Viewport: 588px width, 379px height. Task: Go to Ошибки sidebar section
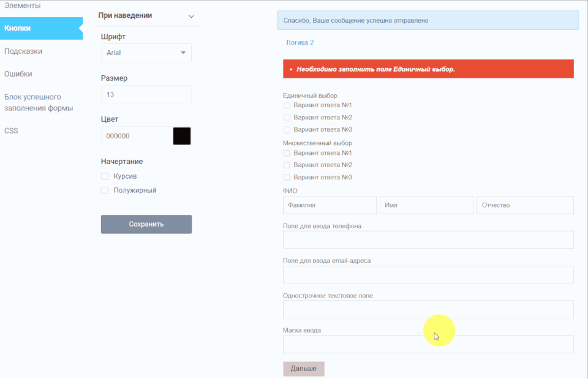pyautogui.click(x=18, y=74)
